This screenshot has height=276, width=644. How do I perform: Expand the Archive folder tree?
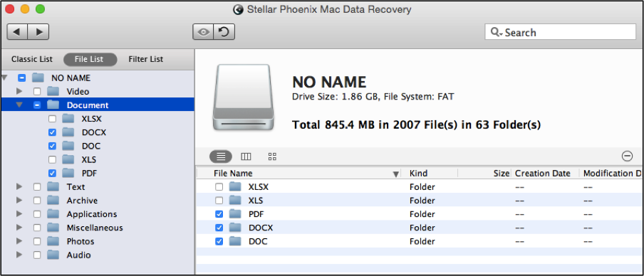tap(19, 201)
